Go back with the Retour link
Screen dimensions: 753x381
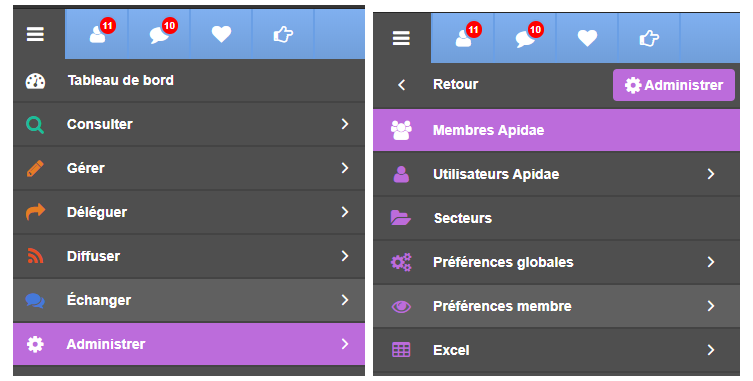pos(455,85)
